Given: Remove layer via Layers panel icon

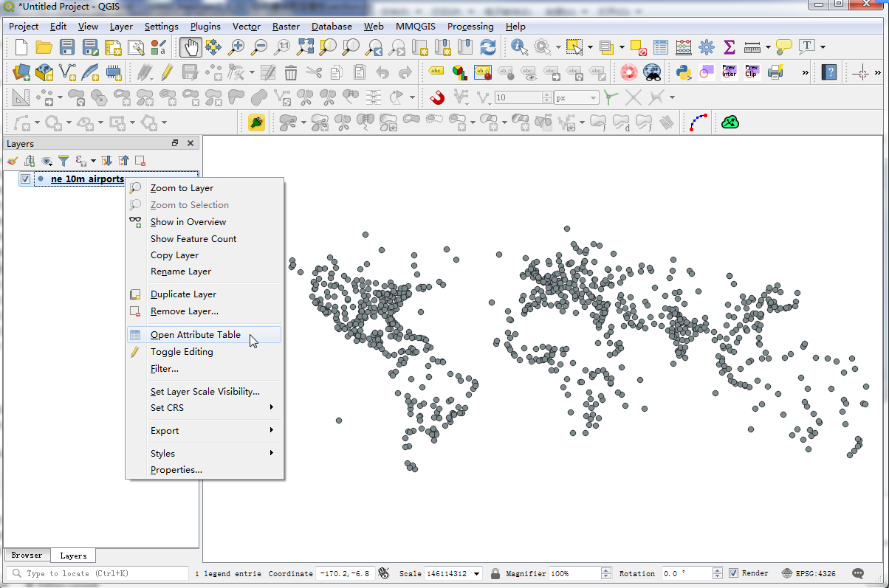Looking at the screenshot, I should tap(140, 161).
